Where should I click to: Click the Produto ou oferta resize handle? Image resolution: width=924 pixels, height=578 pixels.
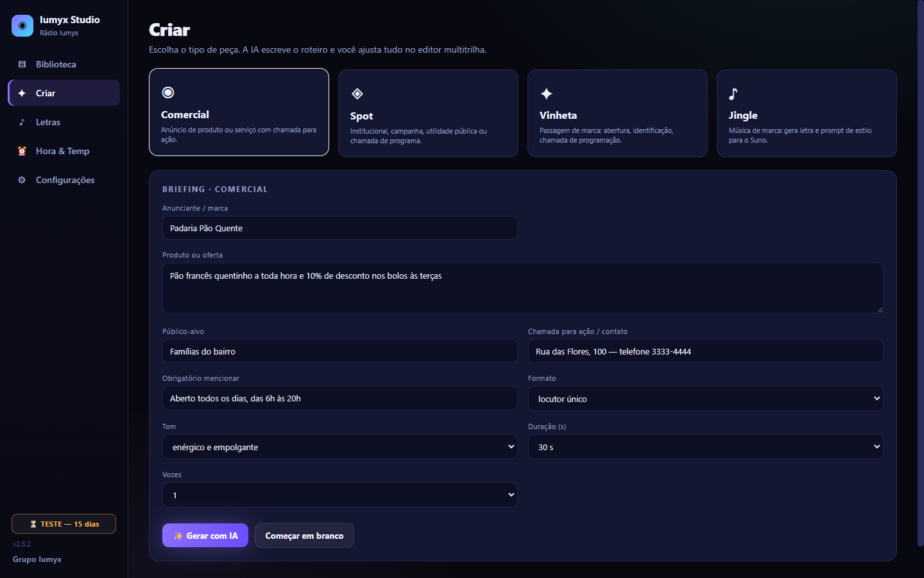(x=879, y=309)
